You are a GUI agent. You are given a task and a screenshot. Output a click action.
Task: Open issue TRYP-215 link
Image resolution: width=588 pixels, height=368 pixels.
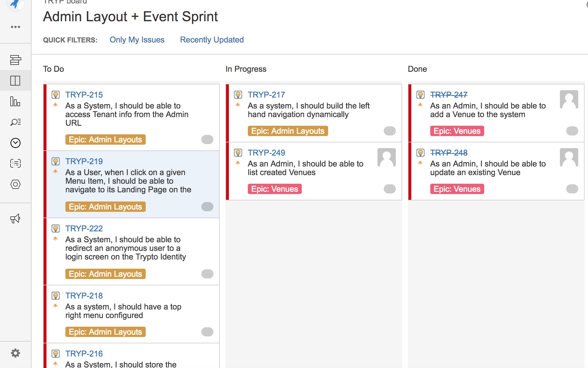click(84, 95)
